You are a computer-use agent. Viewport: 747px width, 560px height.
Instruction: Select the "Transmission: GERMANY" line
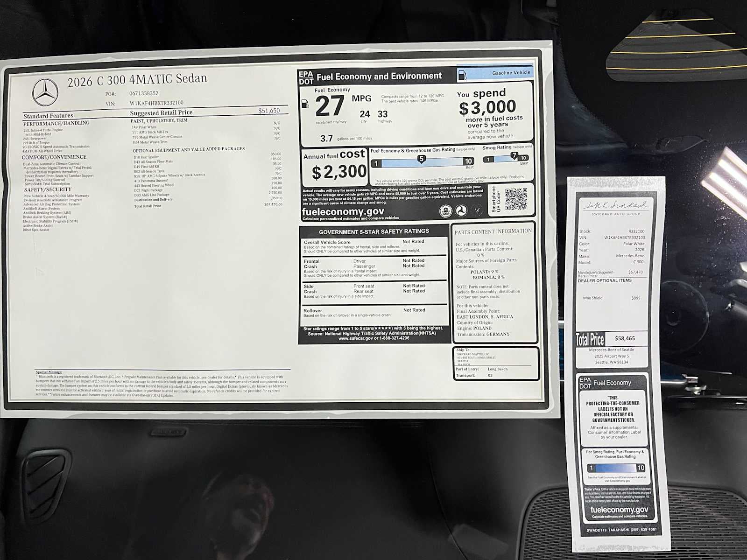click(x=484, y=334)
